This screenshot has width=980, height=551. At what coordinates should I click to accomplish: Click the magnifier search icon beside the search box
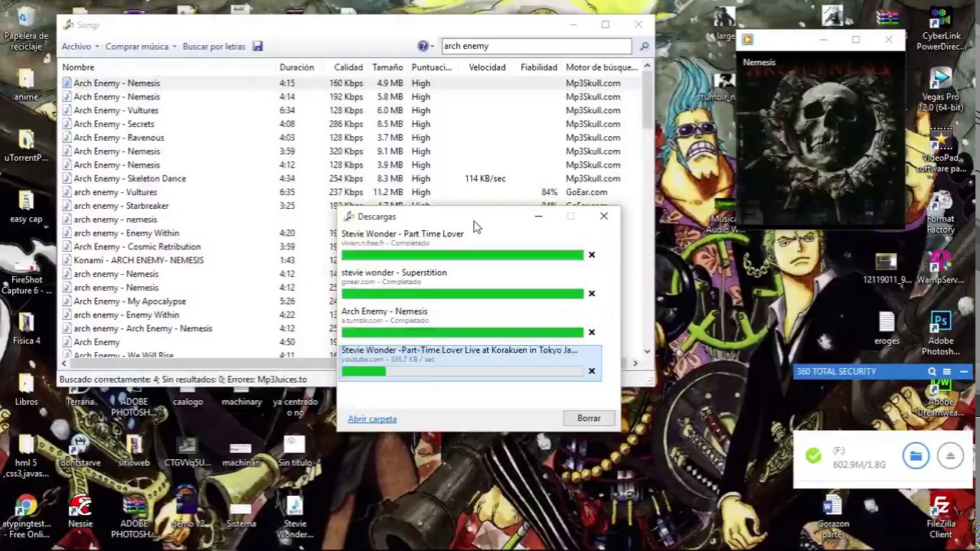click(x=644, y=47)
